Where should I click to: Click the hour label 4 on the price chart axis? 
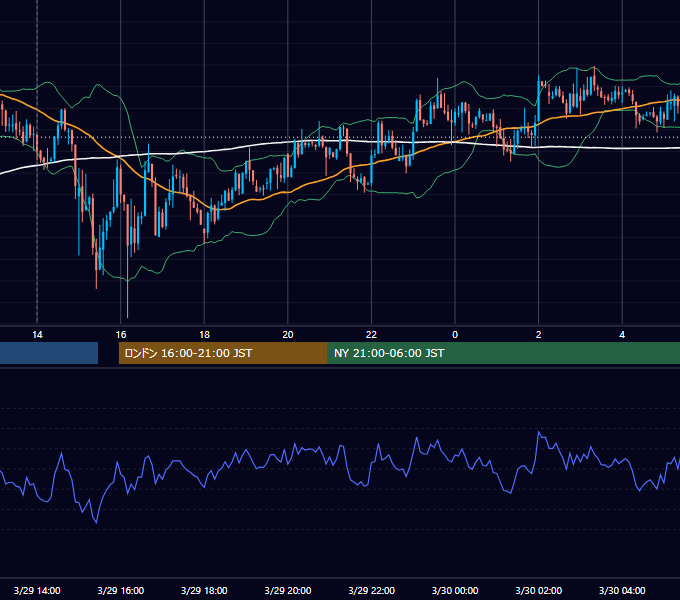tap(622, 335)
